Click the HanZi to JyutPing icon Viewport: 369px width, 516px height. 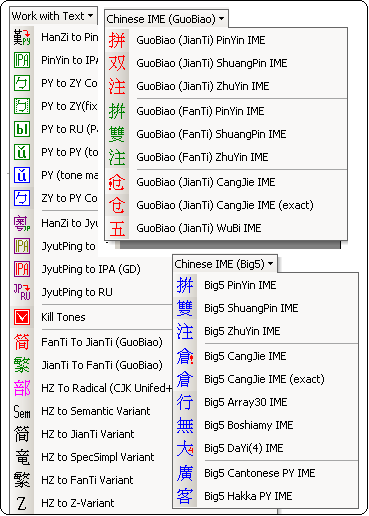(22, 223)
